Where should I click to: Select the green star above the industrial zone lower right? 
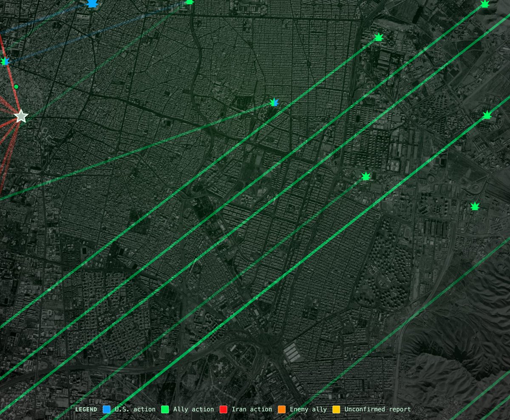[476, 207]
